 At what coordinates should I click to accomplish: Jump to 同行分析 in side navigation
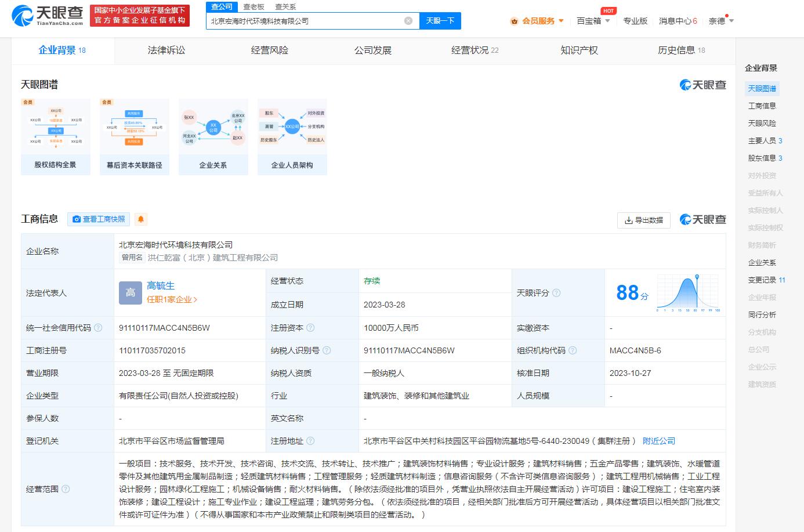[762, 314]
